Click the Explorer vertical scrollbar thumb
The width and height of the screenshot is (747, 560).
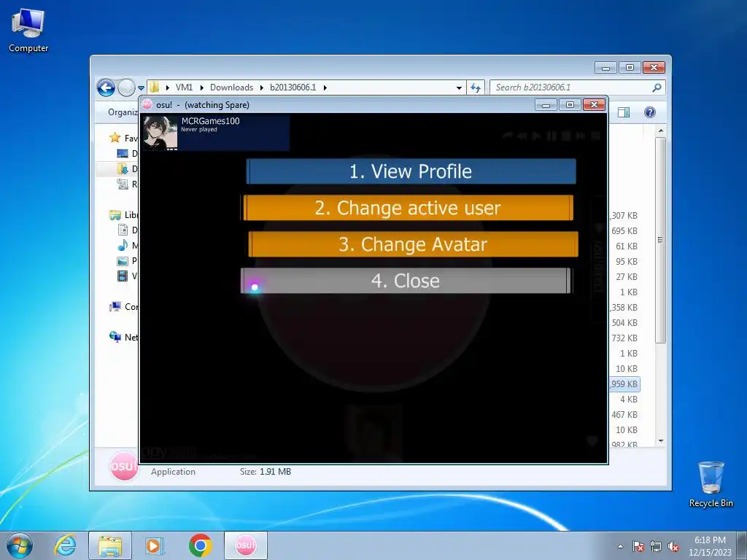click(x=661, y=240)
